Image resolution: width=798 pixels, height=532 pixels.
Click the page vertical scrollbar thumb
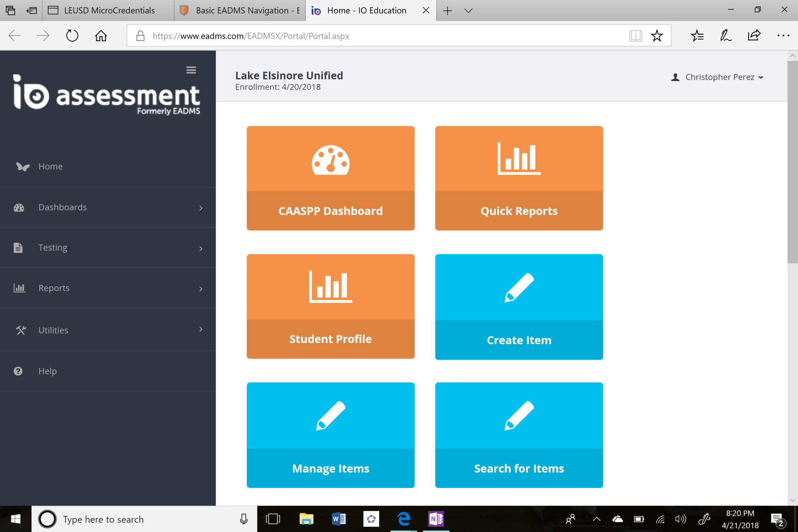click(x=792, y=162)
